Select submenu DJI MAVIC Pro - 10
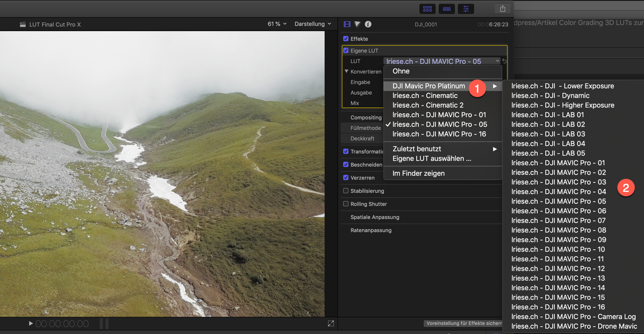 573,250
